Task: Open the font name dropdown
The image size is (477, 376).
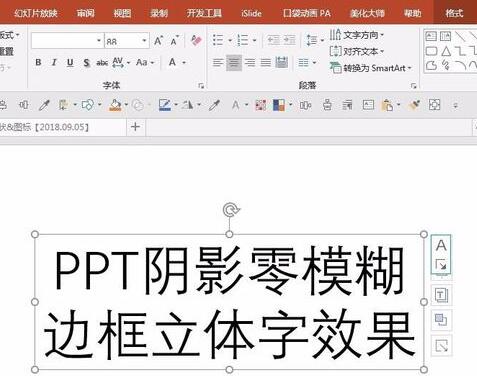Action: coord(99,41)
